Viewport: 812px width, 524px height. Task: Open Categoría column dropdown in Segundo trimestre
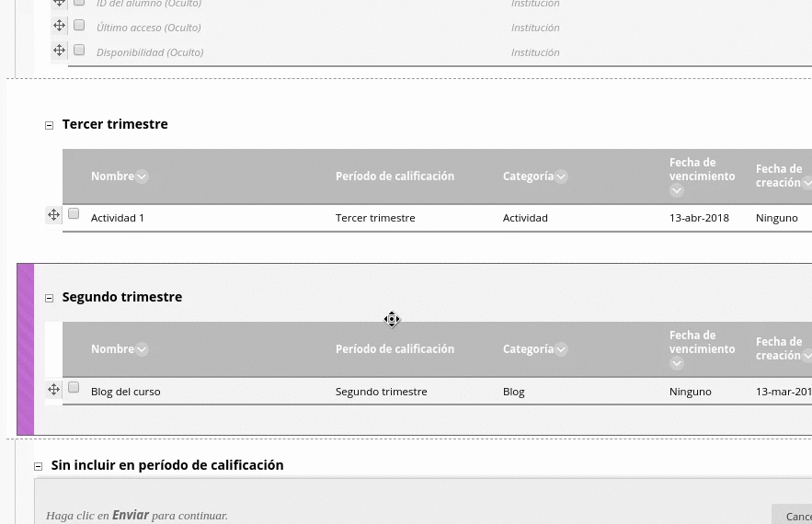click(x=561, y=349)
